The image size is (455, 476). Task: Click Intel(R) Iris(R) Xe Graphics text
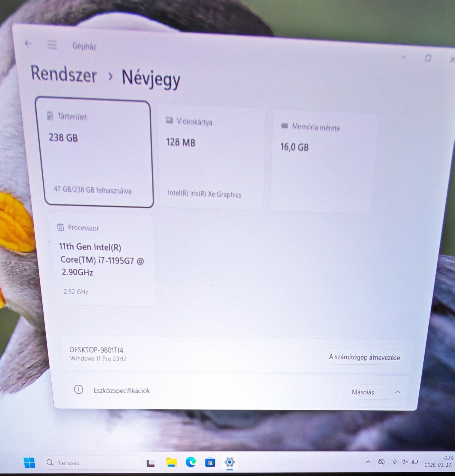204,194
